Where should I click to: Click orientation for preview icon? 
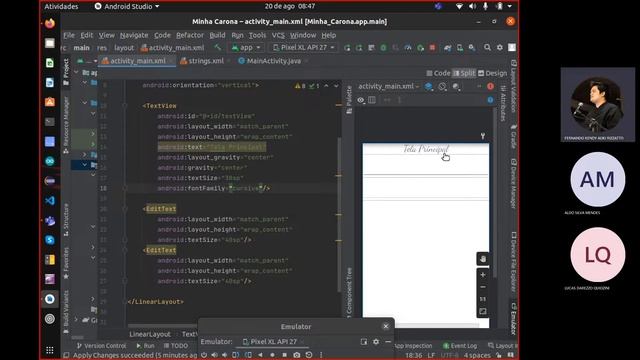point(442,87)
